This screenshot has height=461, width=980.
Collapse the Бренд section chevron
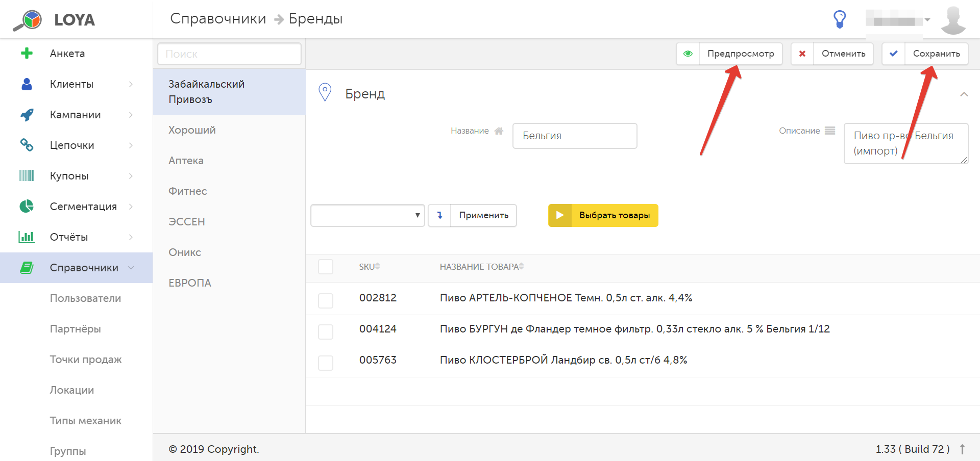tap(964, 94)
